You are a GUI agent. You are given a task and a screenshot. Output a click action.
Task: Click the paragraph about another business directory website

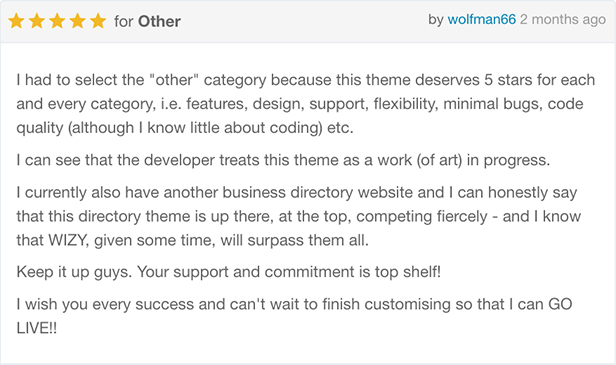pyautogui.click(x=299, y=216)
